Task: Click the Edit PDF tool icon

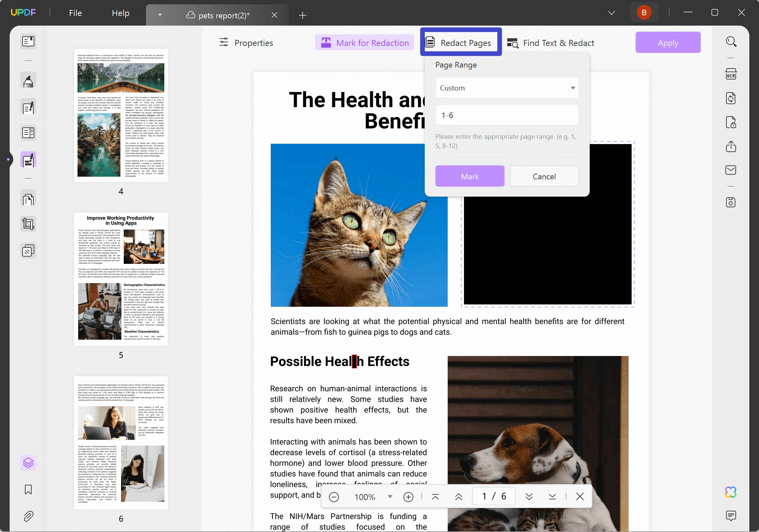Action: pos(28,107)
